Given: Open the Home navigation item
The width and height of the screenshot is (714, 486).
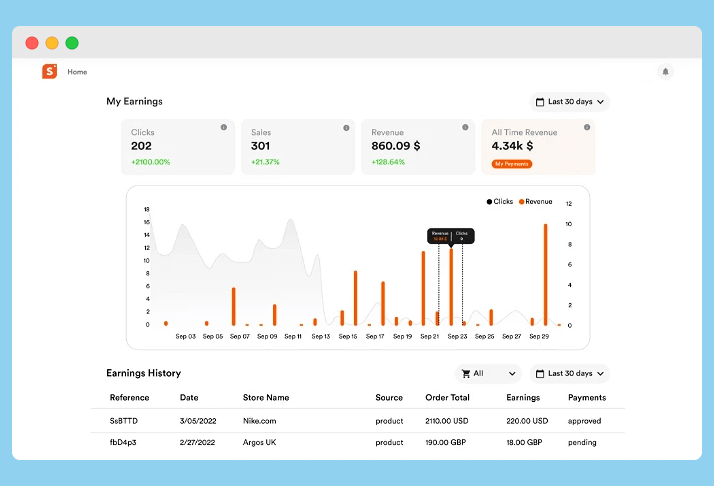Looking at the screenshot, I should pyautogui.click(x=77, y=72).
